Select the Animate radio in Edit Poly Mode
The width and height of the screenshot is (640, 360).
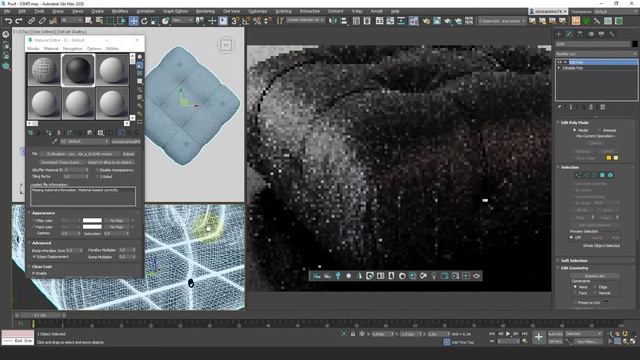[x=600, y=130]
